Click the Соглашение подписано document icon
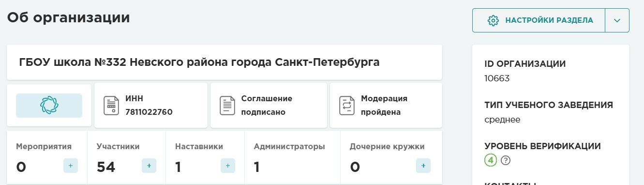The width and height of the screenshot is (644, 185). tap(227, 106)
